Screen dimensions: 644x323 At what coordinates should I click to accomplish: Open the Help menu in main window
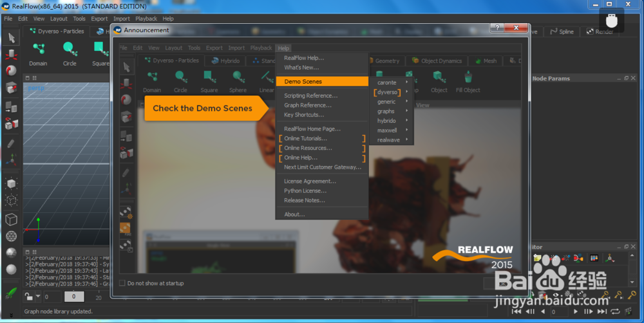168,19
